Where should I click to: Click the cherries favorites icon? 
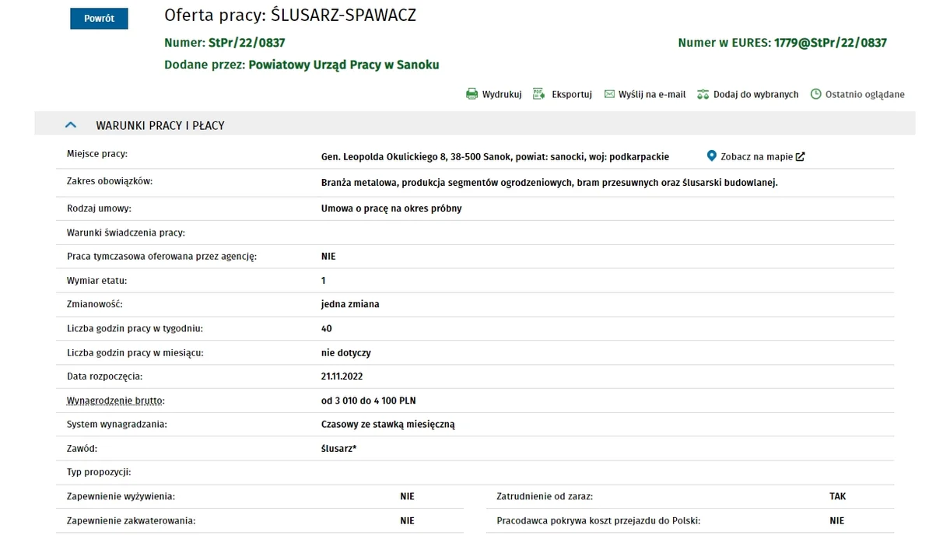(x=703, y=94)
